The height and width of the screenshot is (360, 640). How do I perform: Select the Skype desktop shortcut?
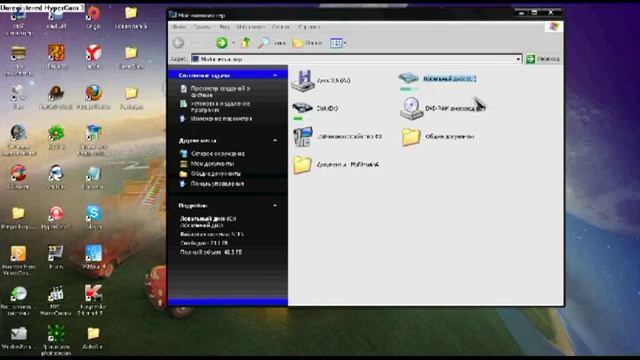pyautogui.click(x=93, y=213)
